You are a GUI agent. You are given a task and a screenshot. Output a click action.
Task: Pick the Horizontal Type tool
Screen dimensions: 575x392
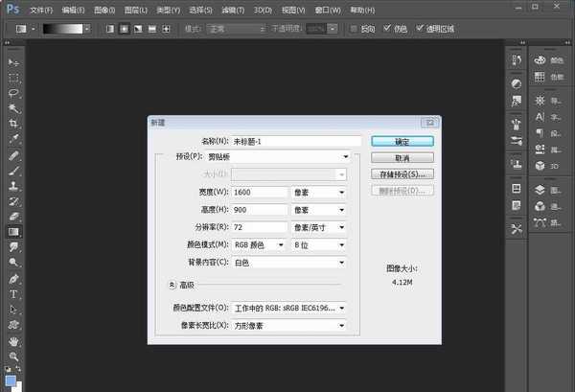pos(13,294)
